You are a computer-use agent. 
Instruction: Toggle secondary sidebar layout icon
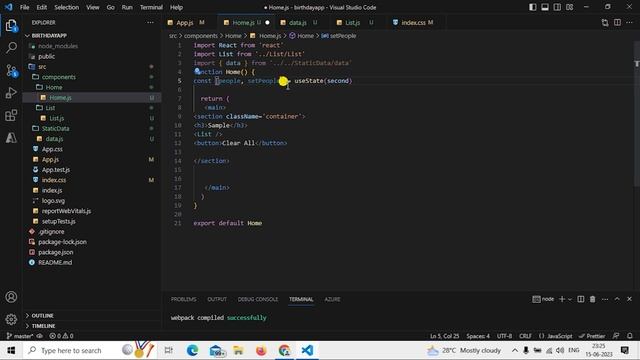coord(557,7)
